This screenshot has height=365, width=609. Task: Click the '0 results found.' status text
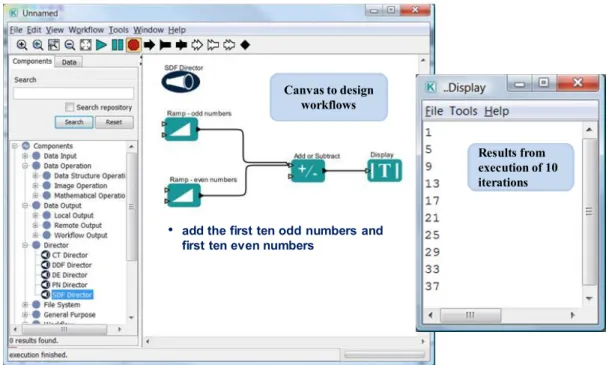coord(34,341)
